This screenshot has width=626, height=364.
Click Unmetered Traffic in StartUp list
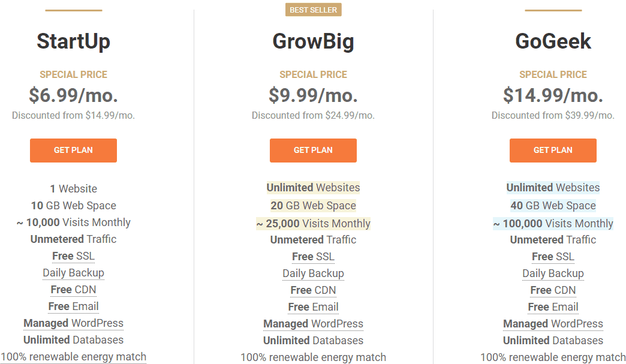73,239
